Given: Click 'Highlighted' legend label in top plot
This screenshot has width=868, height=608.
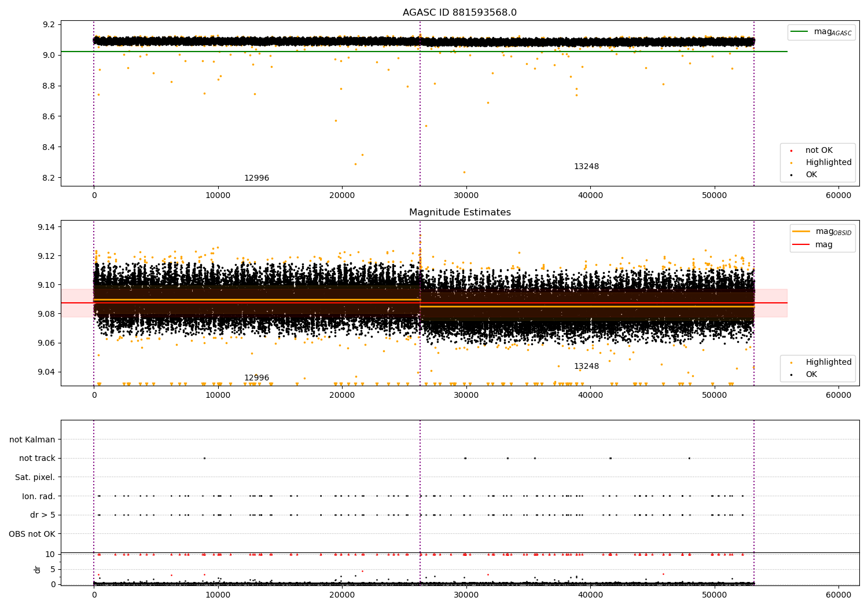Looking at the screenshot, I should (x=828, y=163).
